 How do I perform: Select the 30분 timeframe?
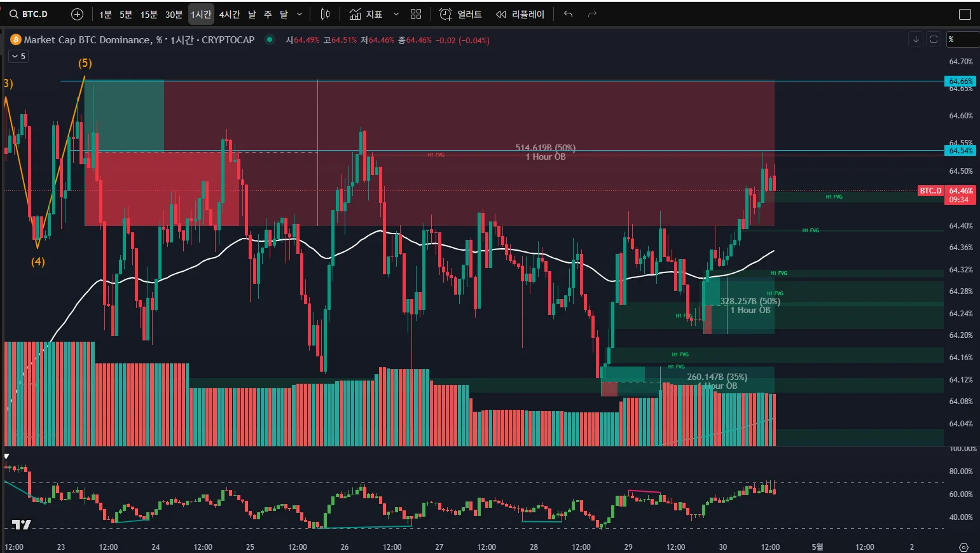(x=174, y=14)
